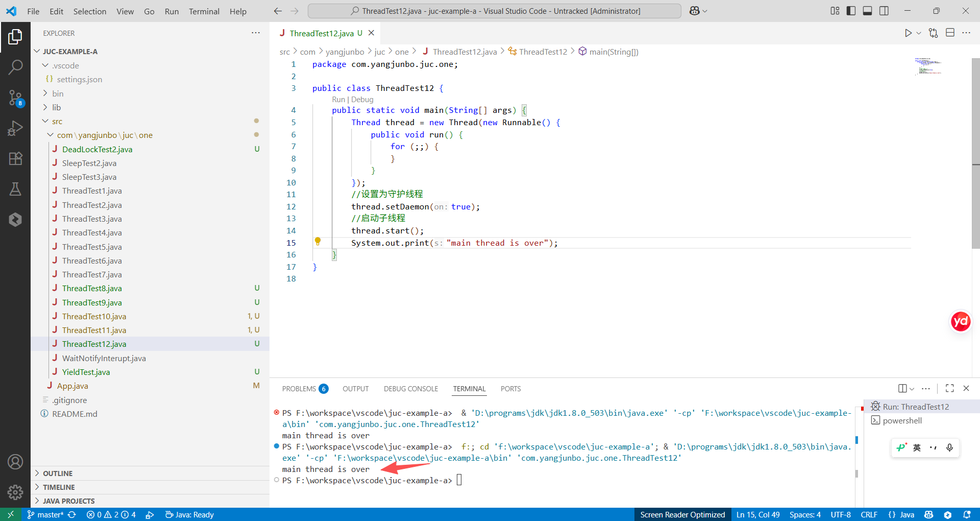980x521 pixels.
Task: Click the split editor right icon
Action: [950, 33]
